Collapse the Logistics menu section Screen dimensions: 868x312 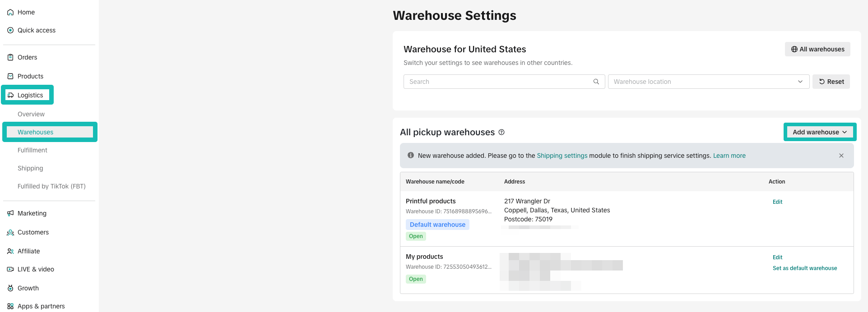[30, 95]
